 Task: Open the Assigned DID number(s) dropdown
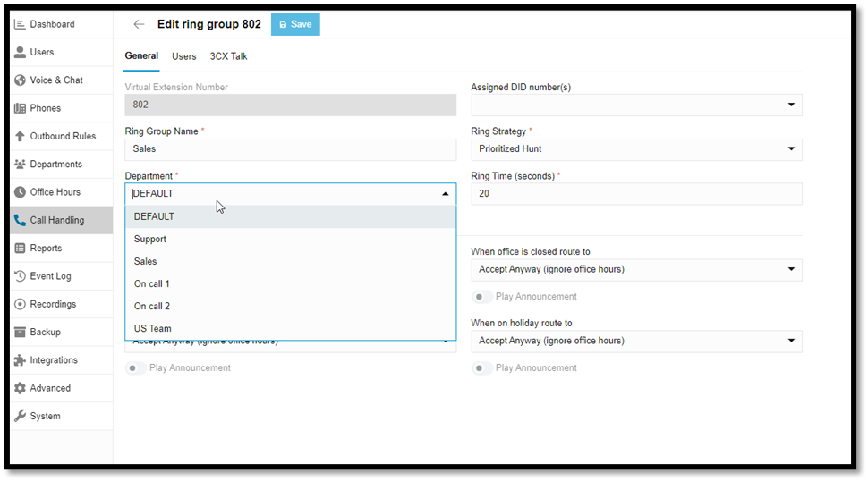[636, 105]
